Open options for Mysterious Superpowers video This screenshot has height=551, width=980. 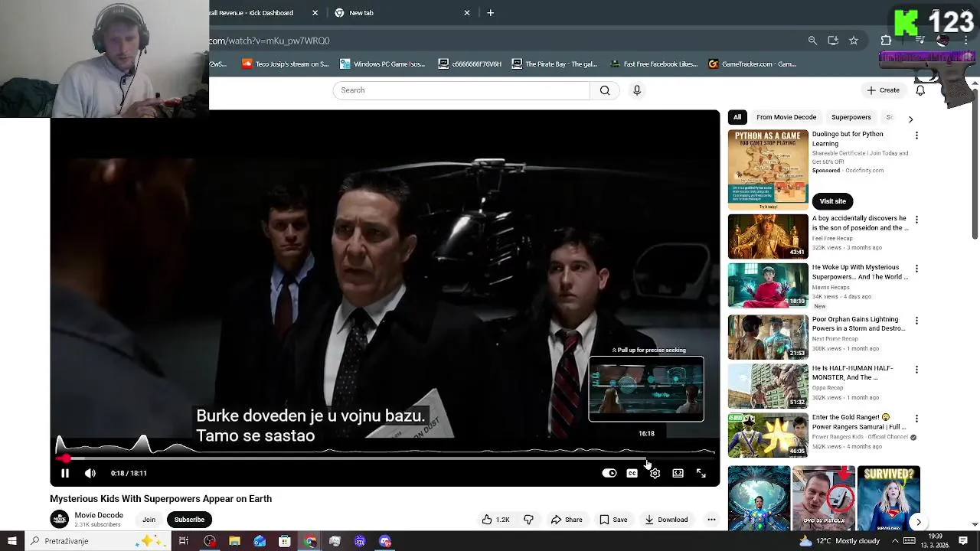[x=916, y=269]
